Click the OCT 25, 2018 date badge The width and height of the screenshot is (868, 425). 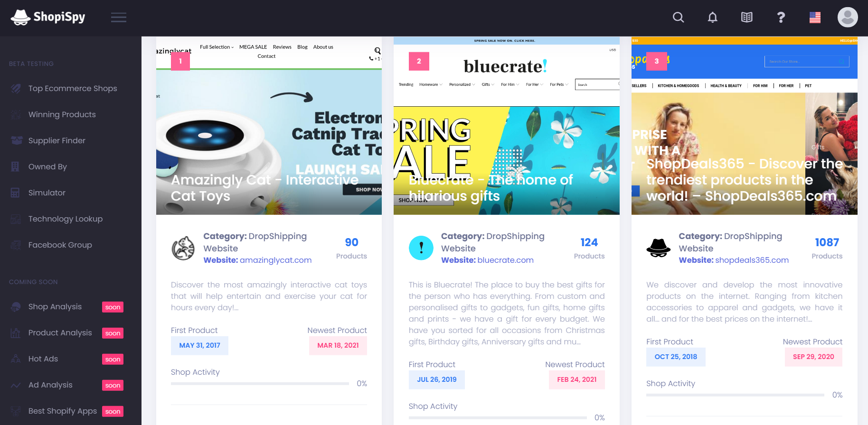click(676, 357)
